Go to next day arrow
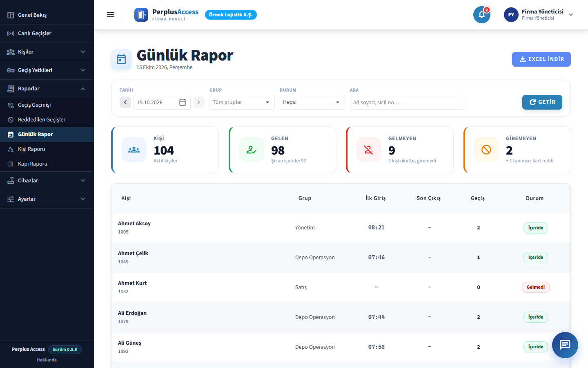 (x=199, y=102)
